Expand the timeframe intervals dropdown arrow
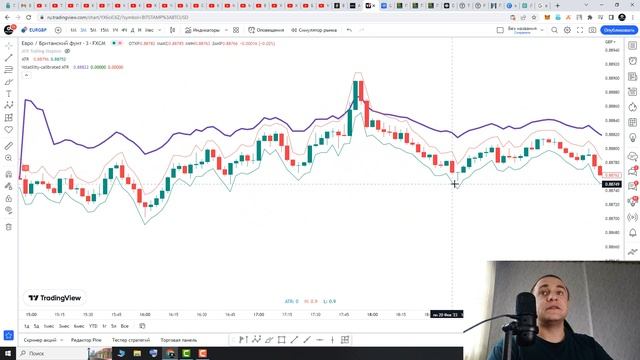 (160, 30)
